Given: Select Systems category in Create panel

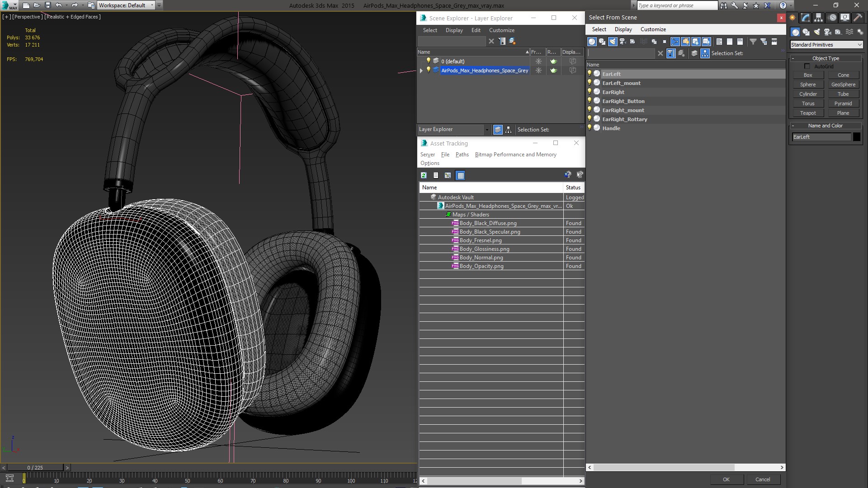Looking at the screenshot, I should coord(860,32).
